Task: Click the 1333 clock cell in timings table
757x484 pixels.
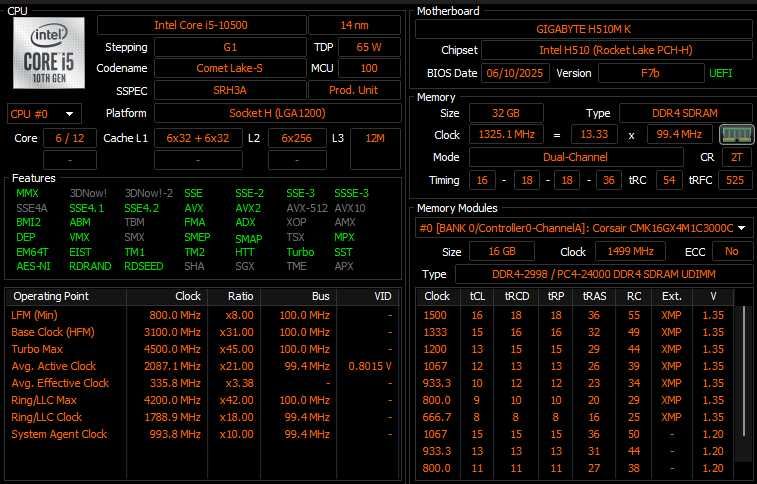Action: (x=435, y=332)
